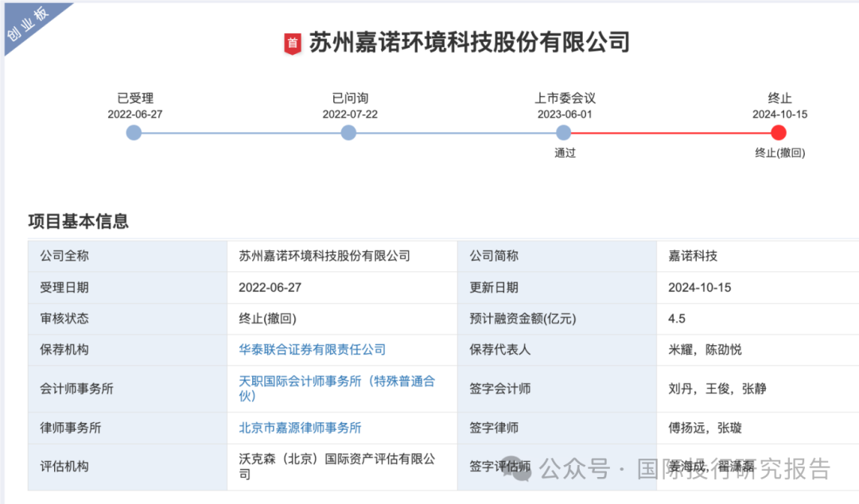
Task: Click the accountants cell 刘丹, 王俊, 张静
Action: click(758, 389)
